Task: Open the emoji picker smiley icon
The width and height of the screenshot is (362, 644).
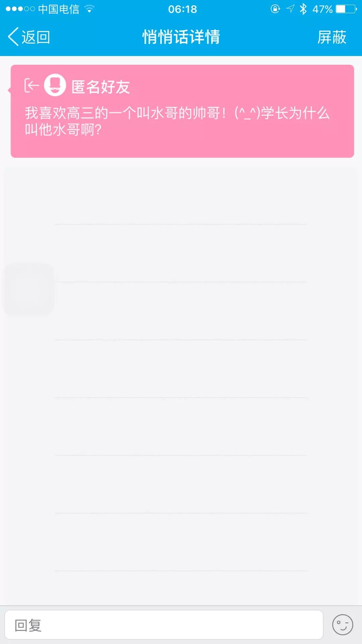Action: coord(342,625)
